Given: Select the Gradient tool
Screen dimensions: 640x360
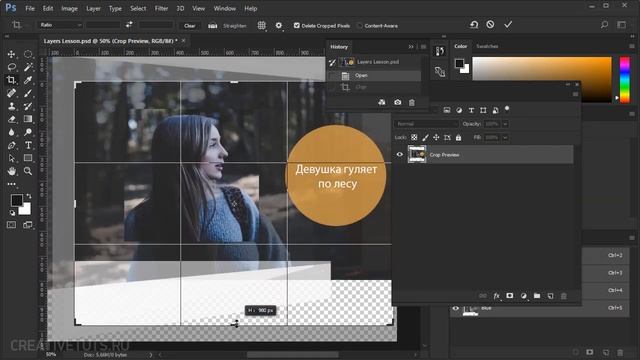Looking at the screenshot, I should click(28, 119).
